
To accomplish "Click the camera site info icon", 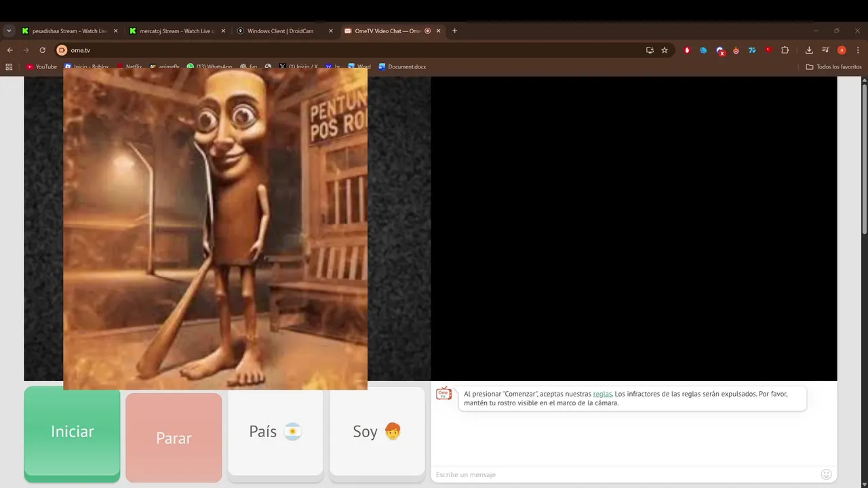I will pyautogui.click(x=62, y=50).
